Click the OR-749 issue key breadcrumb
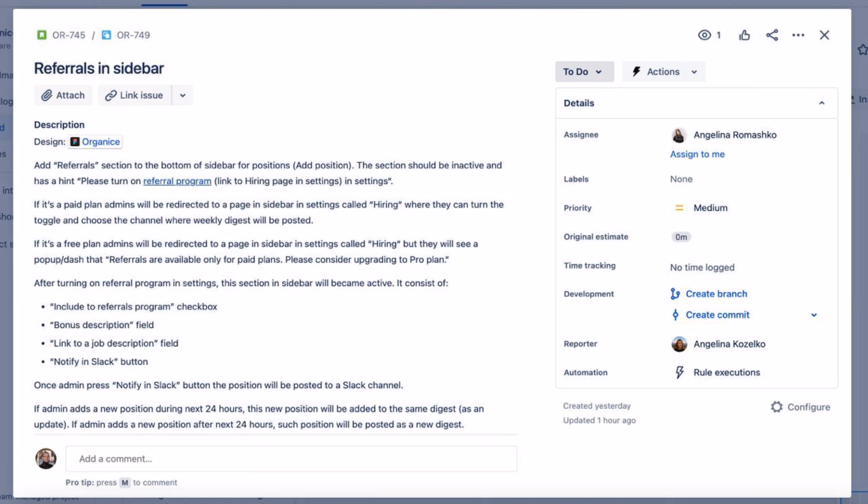Image resolution: width=868 pixels, height=504 pixels. tap(133, 35)
